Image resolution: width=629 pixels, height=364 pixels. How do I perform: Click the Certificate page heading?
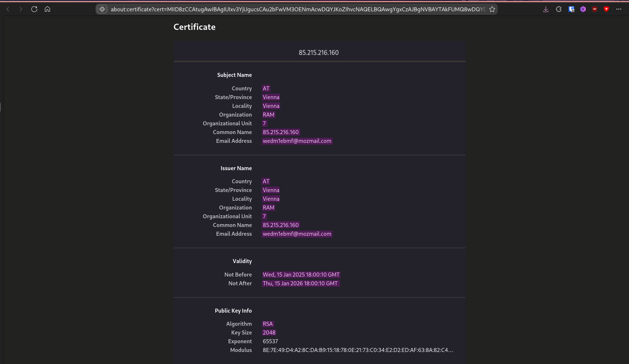coord(194,27)
